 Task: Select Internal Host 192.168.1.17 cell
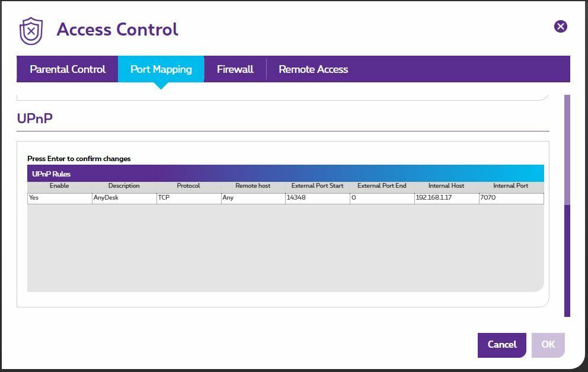pos(446,198)
